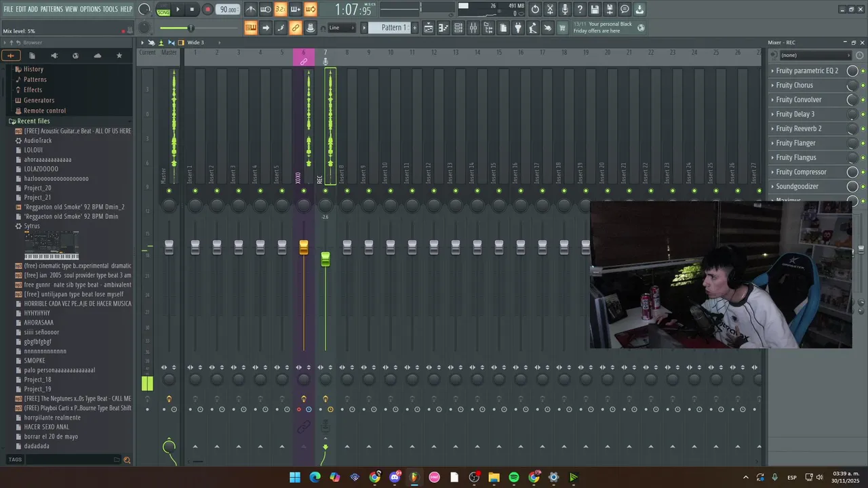Viewport: 868px width, 488px height.
Task: Open the FILE menu
Action: click(x=8, y=9)
